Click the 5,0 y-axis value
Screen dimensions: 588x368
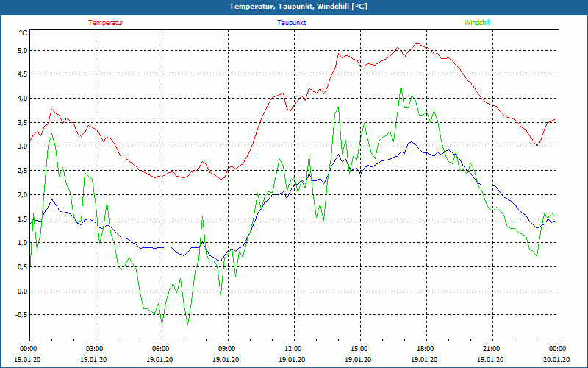pos(23,50)
